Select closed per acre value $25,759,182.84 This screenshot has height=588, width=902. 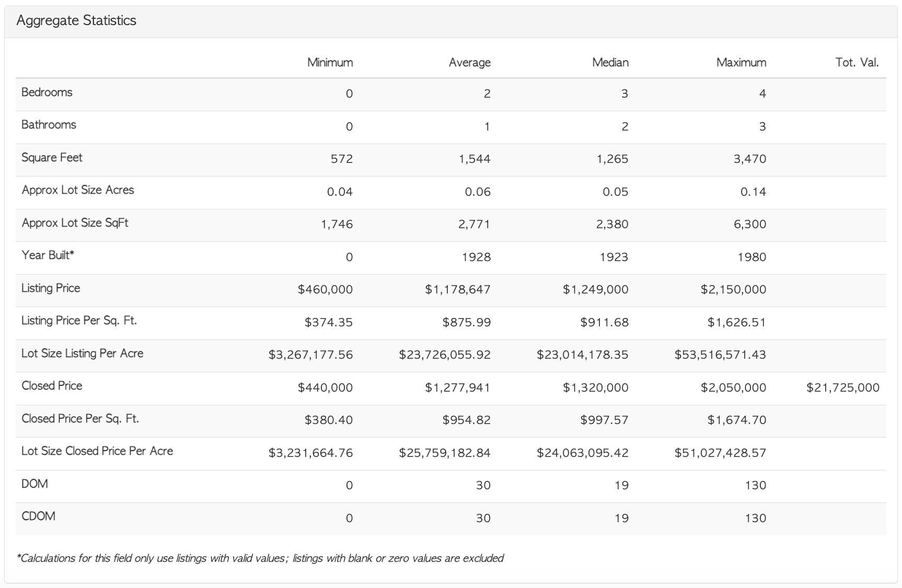445,453
